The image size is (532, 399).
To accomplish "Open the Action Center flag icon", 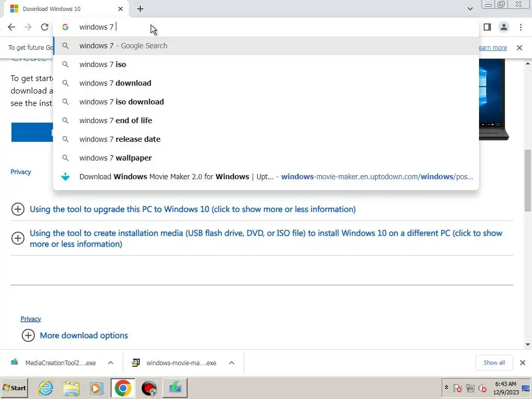I will pos(457,388).
